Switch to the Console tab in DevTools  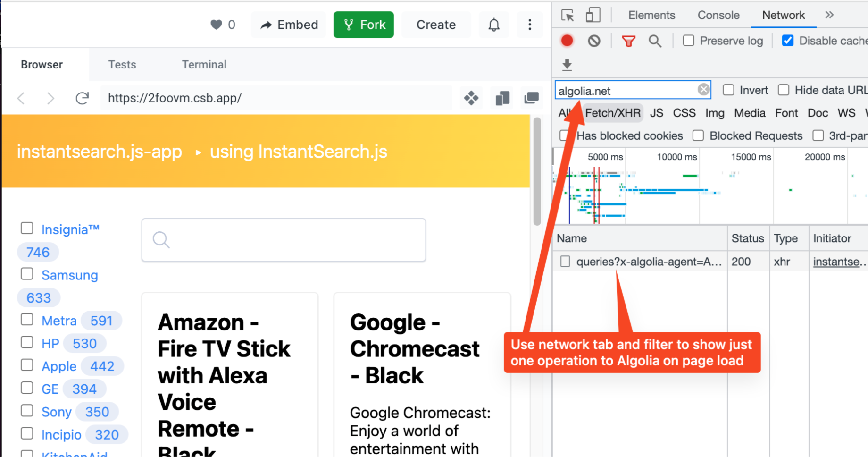(718, 15)
